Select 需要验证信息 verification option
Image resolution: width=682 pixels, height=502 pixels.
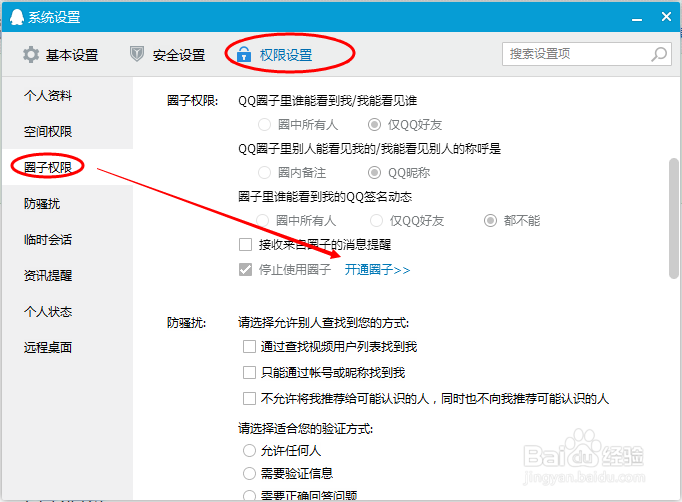249,473
